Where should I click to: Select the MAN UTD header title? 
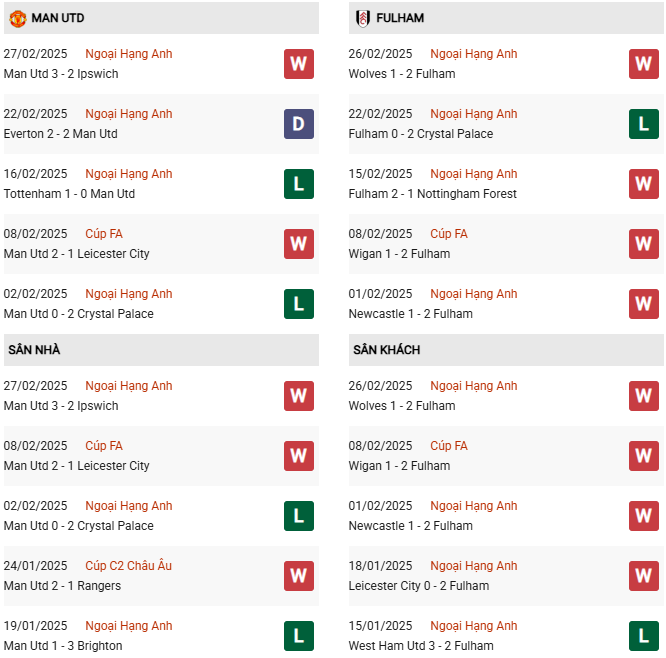click(x=58, y=18)
